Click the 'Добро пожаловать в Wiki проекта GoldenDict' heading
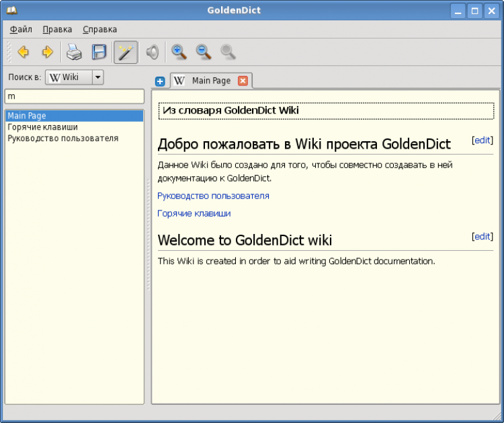504x423 pixels. point(304,144)
